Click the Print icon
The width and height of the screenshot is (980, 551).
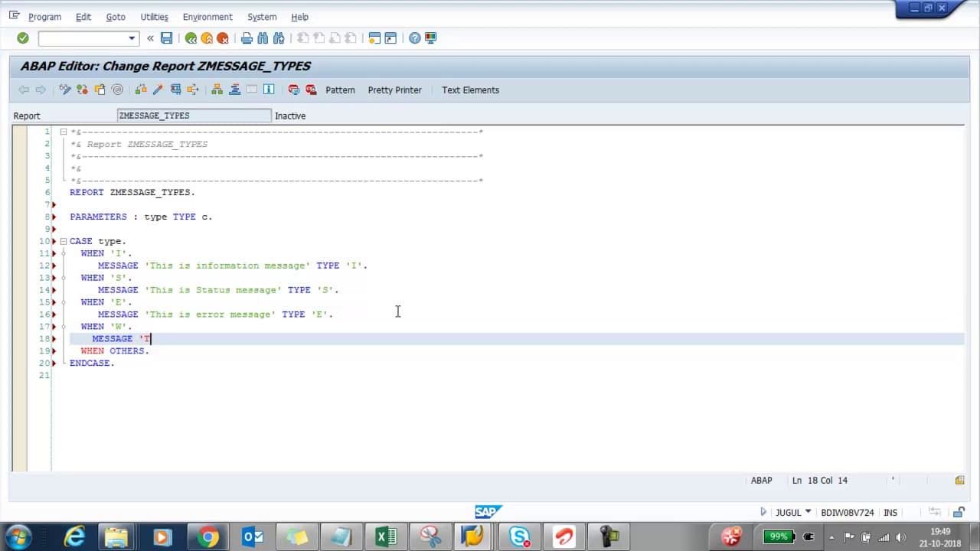click(247, 38)
